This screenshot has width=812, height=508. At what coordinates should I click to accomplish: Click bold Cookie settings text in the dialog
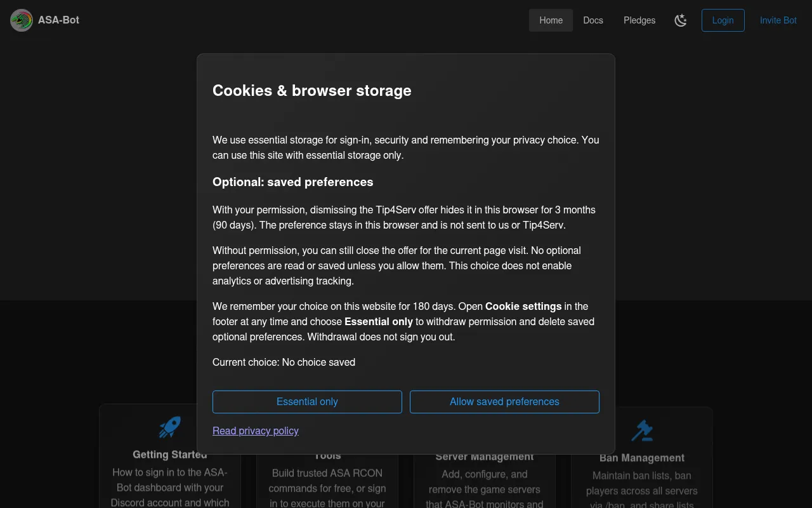[x=523, y=306]
